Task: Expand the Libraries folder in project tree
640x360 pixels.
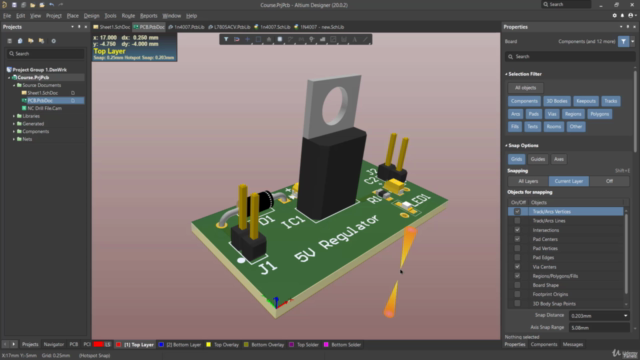Action: 14,116
